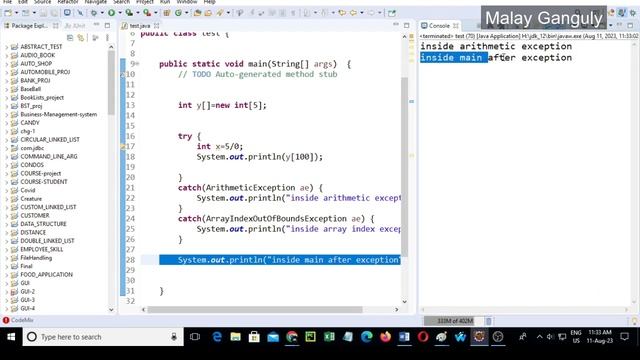Image resolution: width=640 pixels, height=360 pixels.
Task: Click the Debug bug icon in toolbar
Action: (x=93, y=13)
